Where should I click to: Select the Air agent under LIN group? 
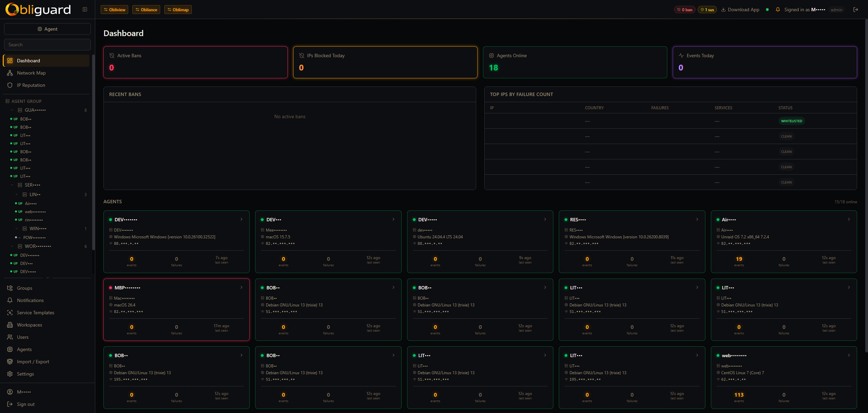[31, 203]
